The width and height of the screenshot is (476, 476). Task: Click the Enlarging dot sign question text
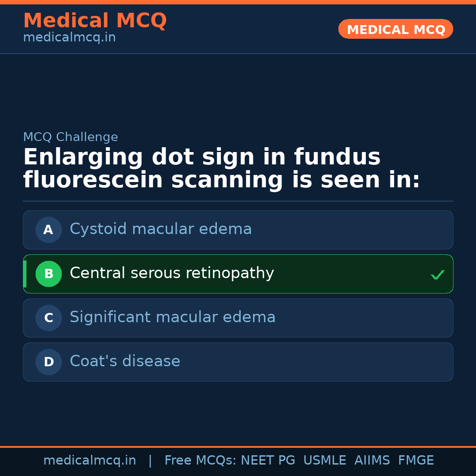221,169
